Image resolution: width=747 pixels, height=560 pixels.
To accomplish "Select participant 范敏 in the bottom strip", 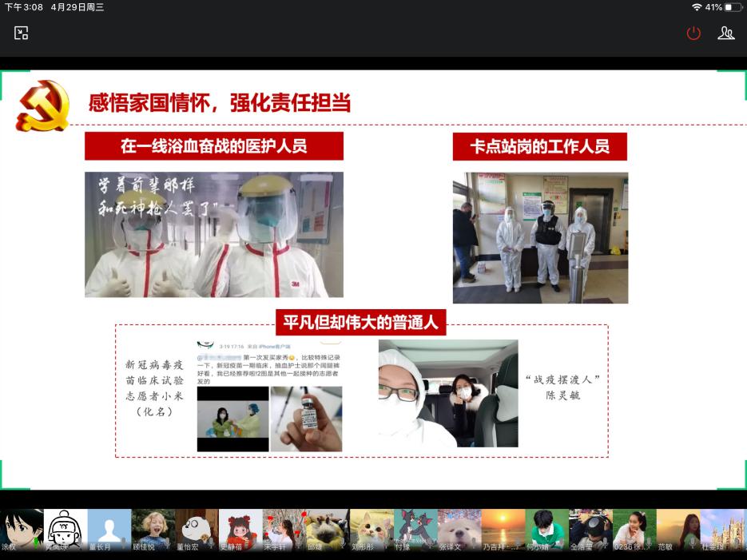I will pyautogui.click(x=677, y=530).
